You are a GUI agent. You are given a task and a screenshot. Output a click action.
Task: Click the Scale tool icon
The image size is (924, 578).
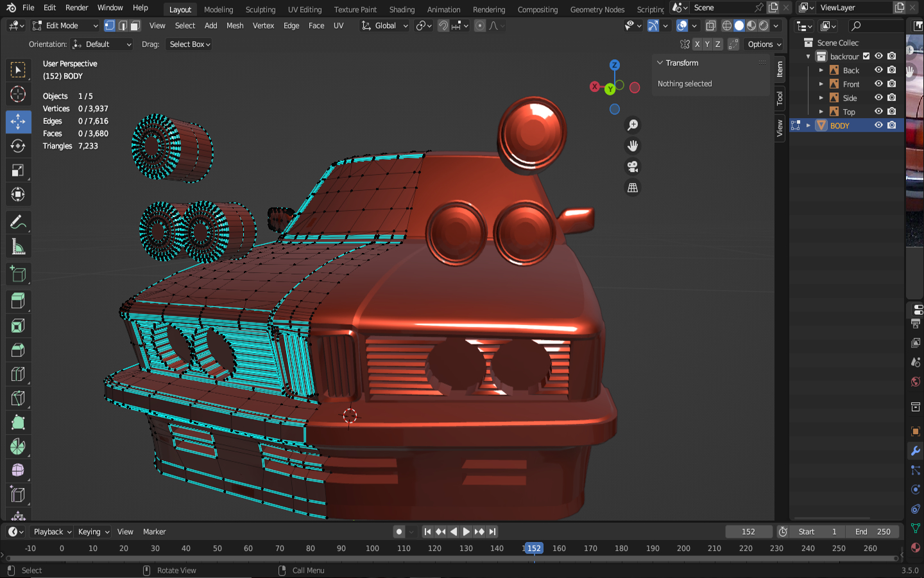point(18,170)
